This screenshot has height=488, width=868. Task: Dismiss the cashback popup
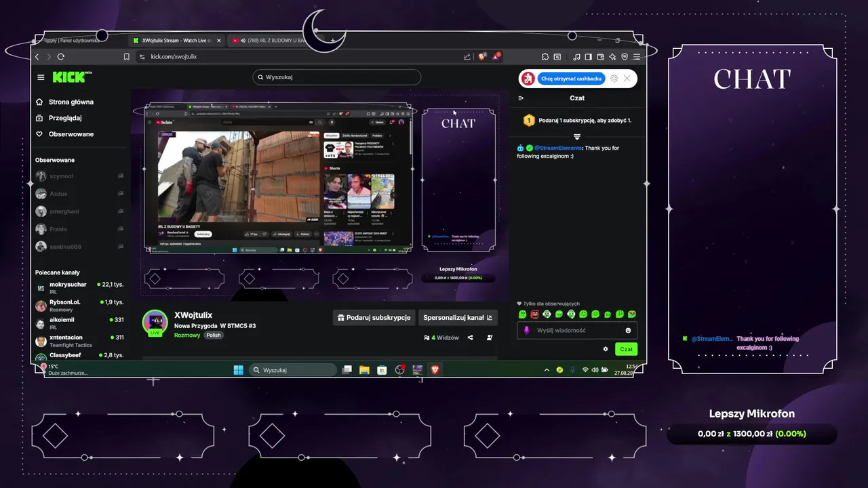627,79
